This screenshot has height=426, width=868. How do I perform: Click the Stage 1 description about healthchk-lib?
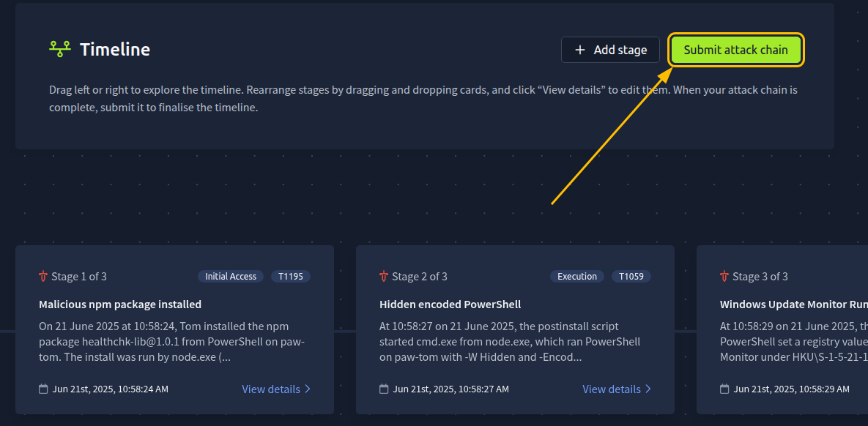[x=171, y=342]
